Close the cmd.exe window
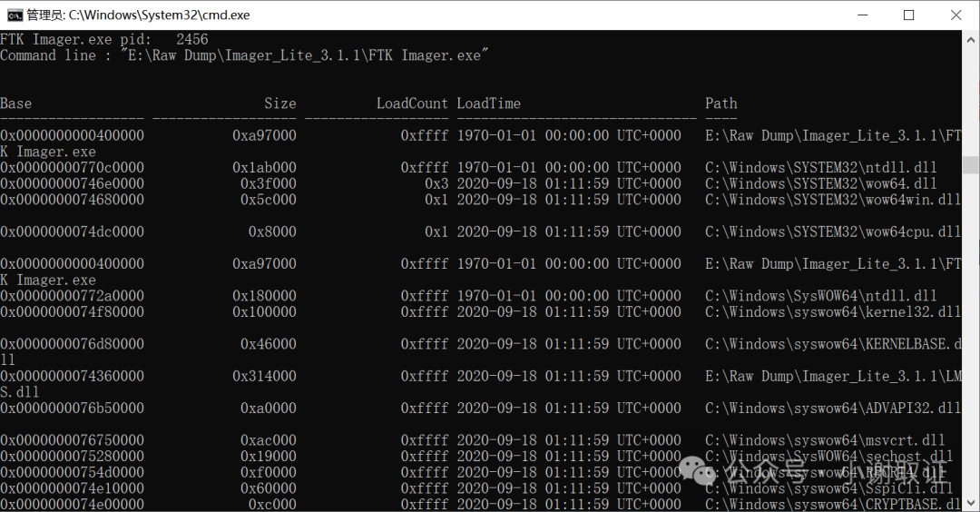The height and width of the screenshot is (512, 980). (x=955, y=15)
